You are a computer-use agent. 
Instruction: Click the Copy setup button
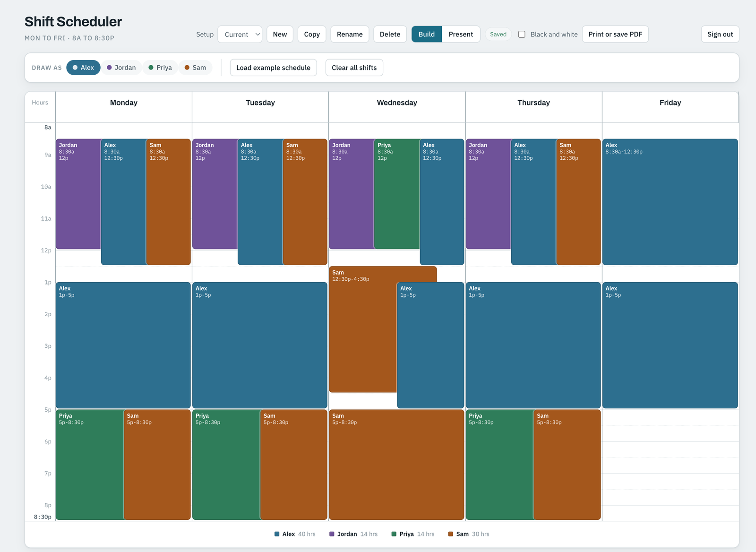point(312,34)
